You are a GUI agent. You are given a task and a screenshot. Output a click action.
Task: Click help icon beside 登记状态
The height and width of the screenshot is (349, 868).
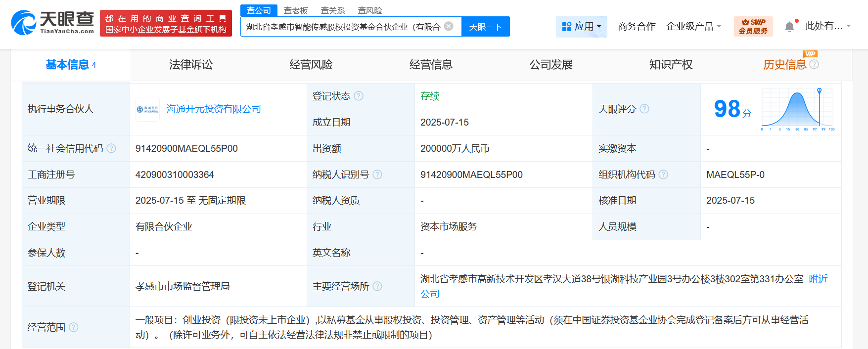(x=359, y=96)
